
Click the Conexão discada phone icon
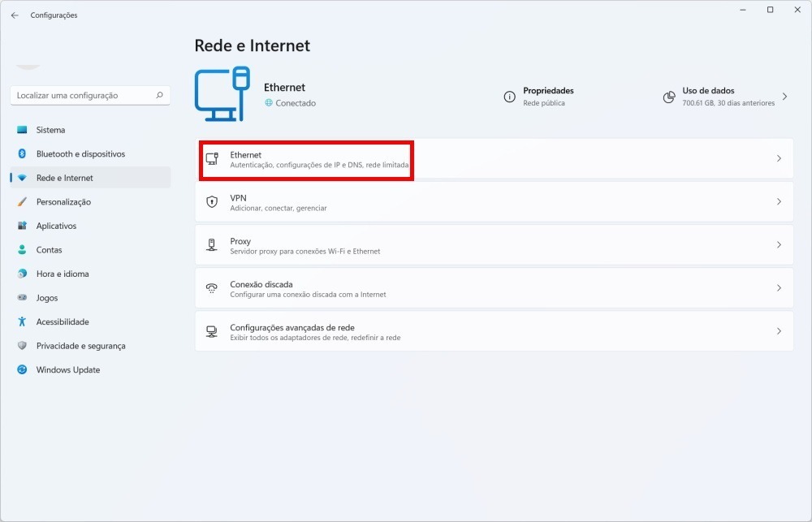pos(211,288)
